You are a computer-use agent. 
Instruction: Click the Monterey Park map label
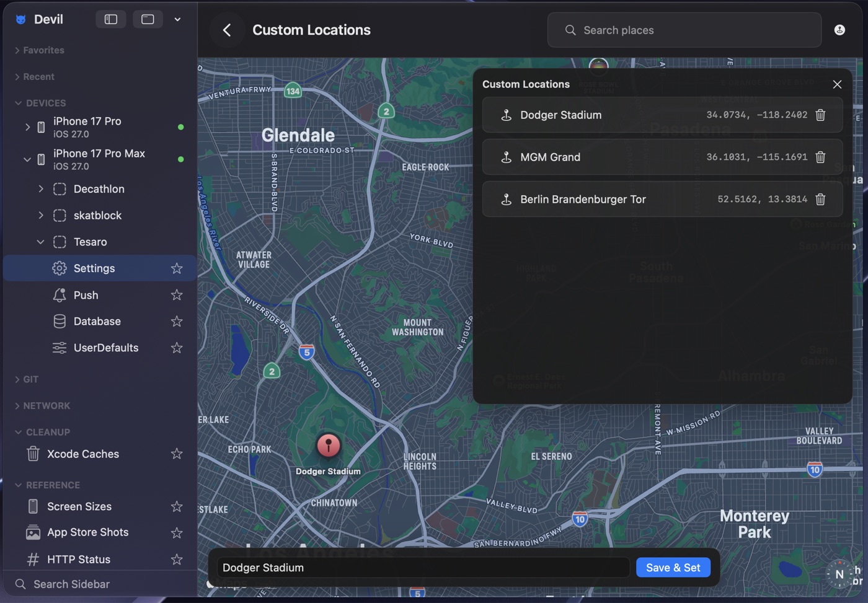tap(755, 524)
